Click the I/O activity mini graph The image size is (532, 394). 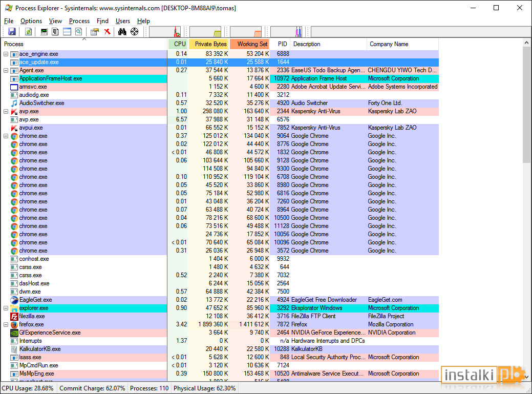[286, 32]
